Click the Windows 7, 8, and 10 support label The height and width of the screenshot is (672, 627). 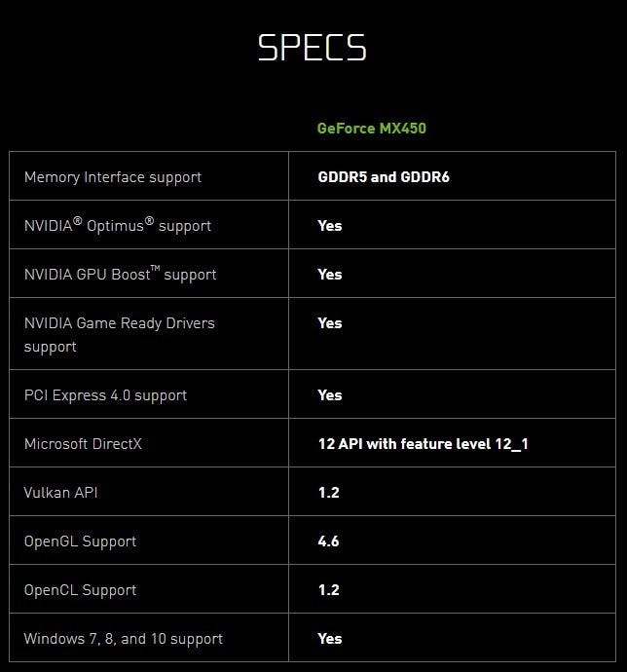124,639
